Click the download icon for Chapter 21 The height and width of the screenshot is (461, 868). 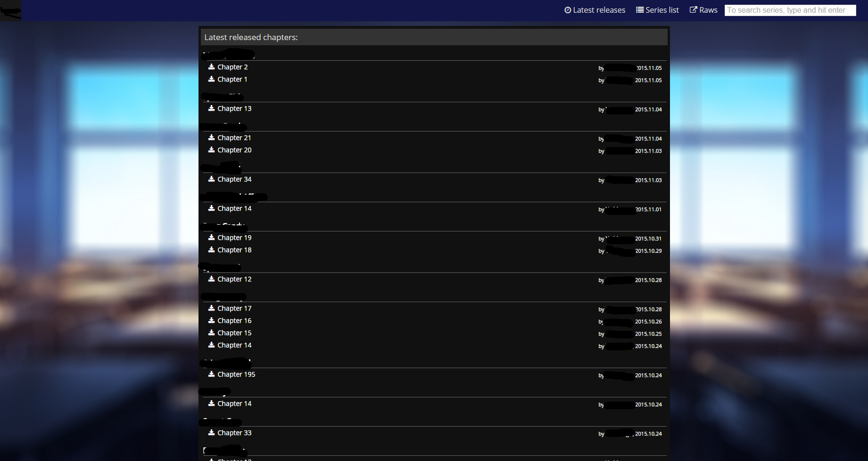(x=212, y=138)
